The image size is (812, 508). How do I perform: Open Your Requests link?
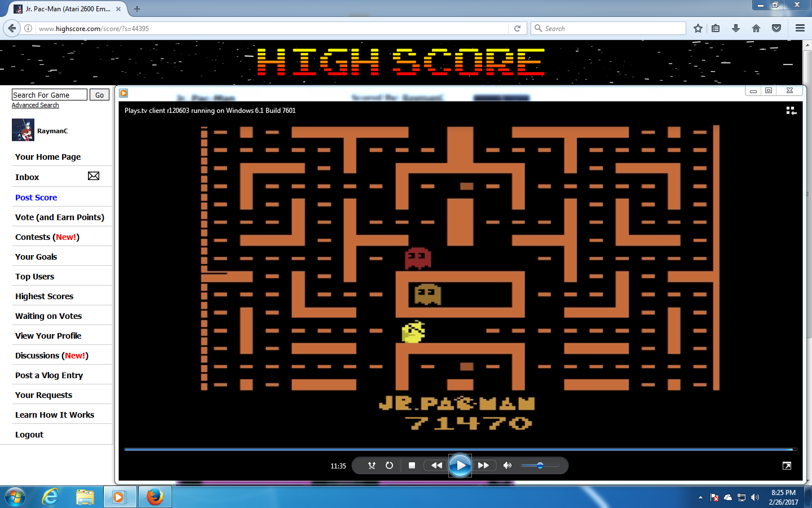point(44,395)
